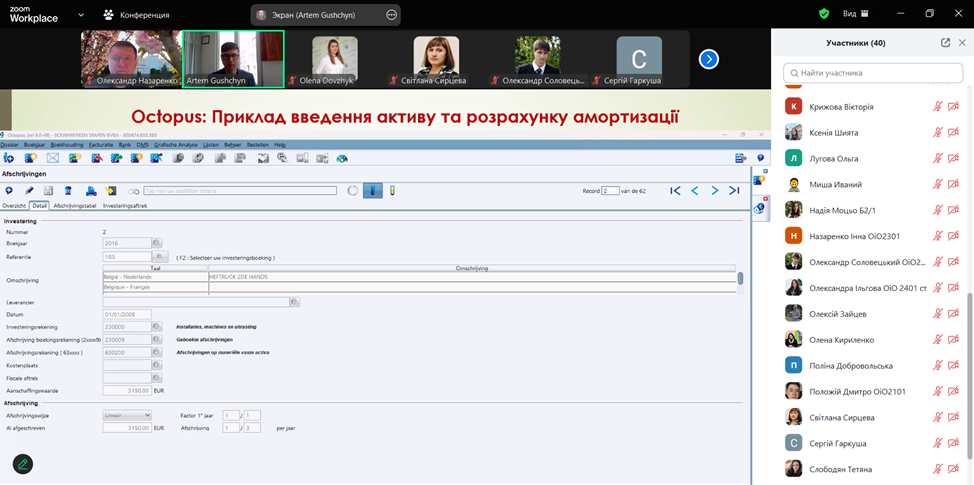Open the Grafische Analyse menu
The height and width of the screenshot is (485, 974).
point(176,144)
